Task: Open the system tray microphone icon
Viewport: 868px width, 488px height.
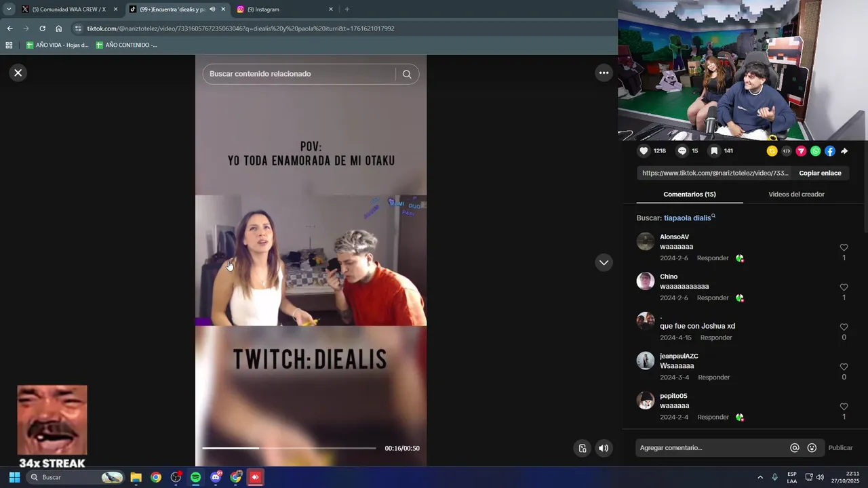Action: [774, 477]
